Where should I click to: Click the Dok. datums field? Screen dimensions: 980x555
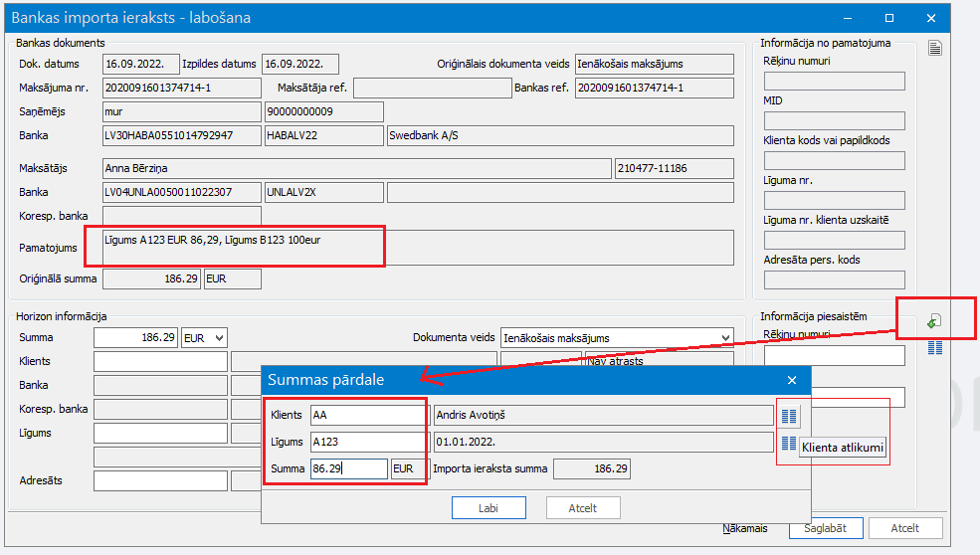[140, 64]
